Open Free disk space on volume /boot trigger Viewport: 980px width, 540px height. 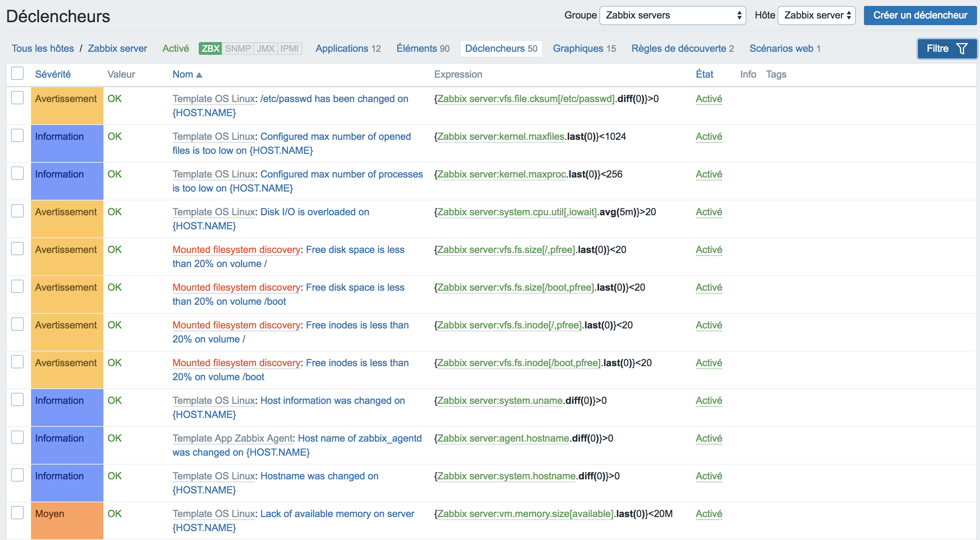(x=289, y=294)
